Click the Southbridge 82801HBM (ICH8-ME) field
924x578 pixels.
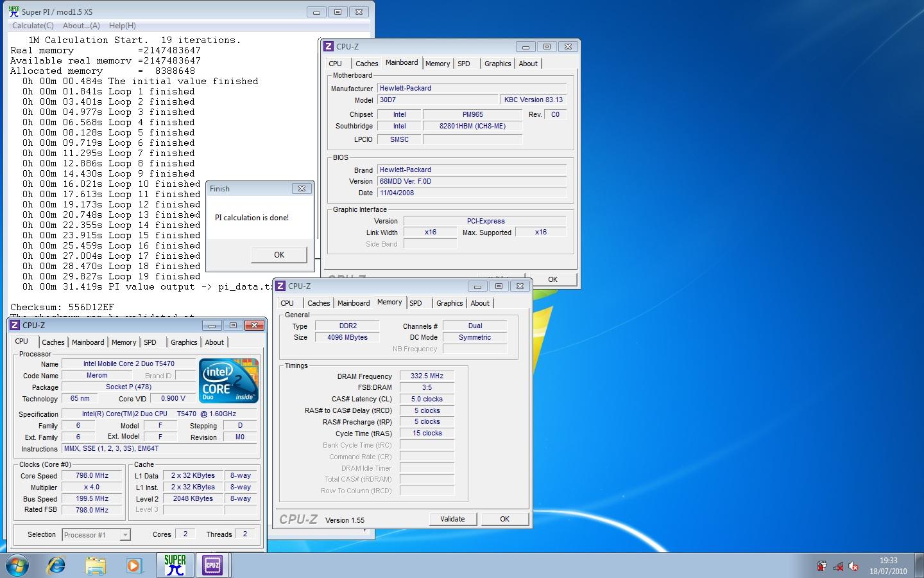pyautogui.click(x=472, y=126)
